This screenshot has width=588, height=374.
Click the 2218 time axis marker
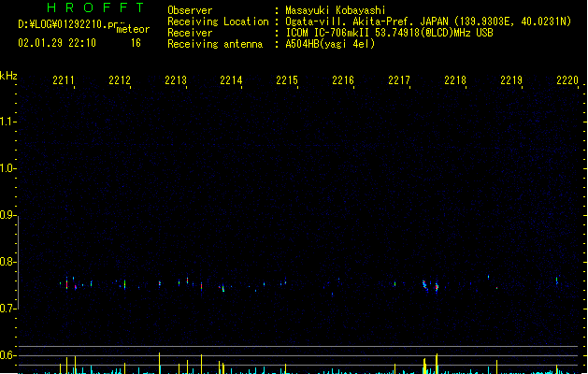[455, 80]
